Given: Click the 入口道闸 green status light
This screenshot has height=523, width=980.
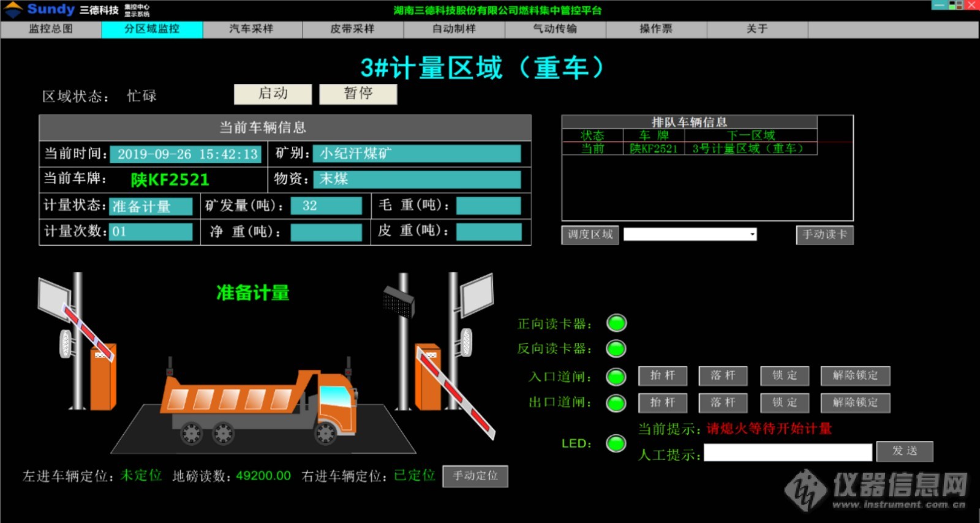Looking at the screenshot, I should tap(616, 377).
